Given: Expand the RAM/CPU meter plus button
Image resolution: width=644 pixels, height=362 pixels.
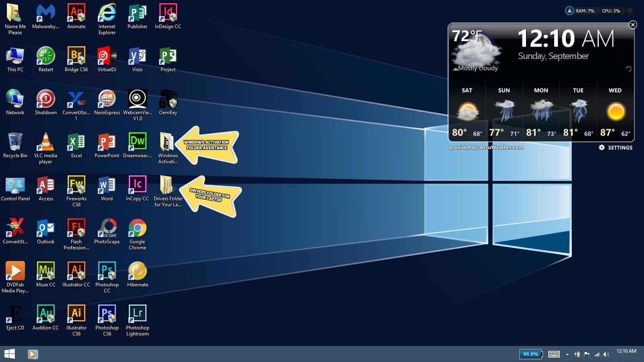Looking at the screenshot, I should pos(630,11).
